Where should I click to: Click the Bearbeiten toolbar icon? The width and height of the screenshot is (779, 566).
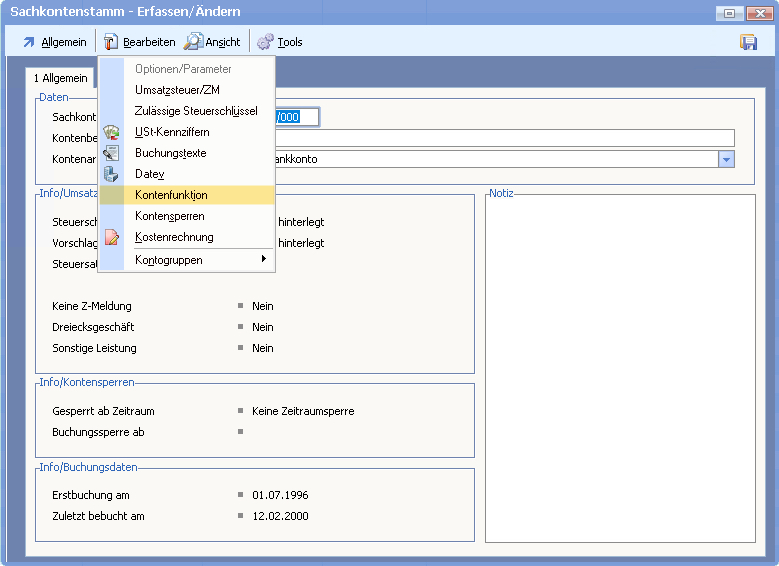coord(111,42)
